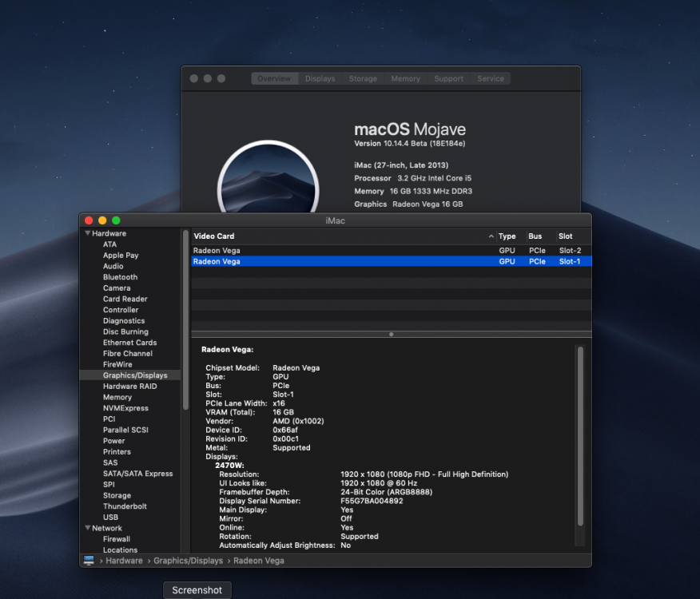The height and width of the screenshot is (599, 700).
Task: Select Storage in the System Information sidebar
Action: 117,495
